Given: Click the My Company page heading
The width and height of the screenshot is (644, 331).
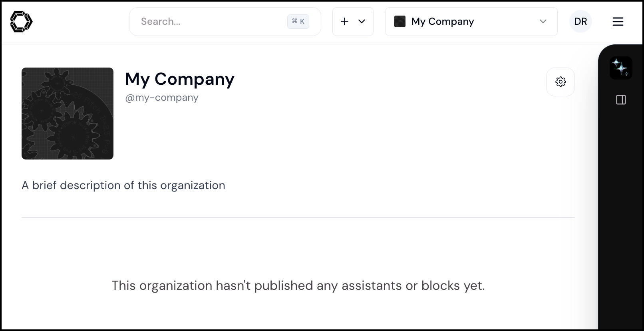Looking at the screenshot, I should coord(180,79).
